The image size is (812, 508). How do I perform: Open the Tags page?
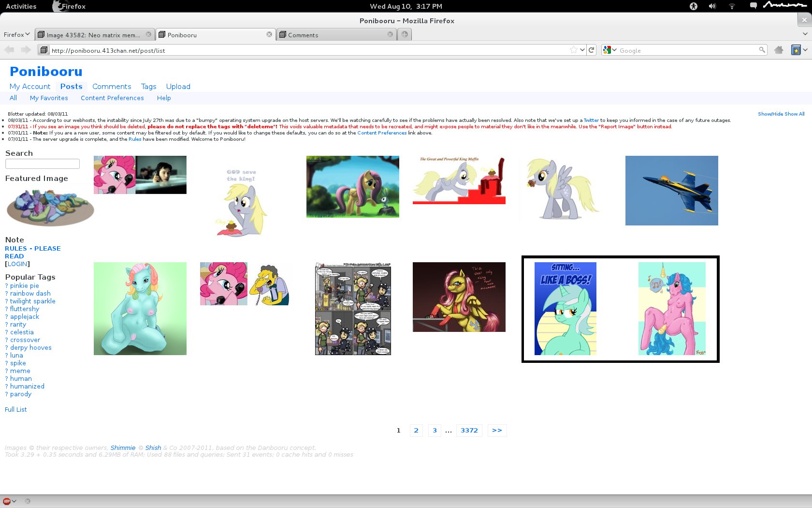(149, 87)
